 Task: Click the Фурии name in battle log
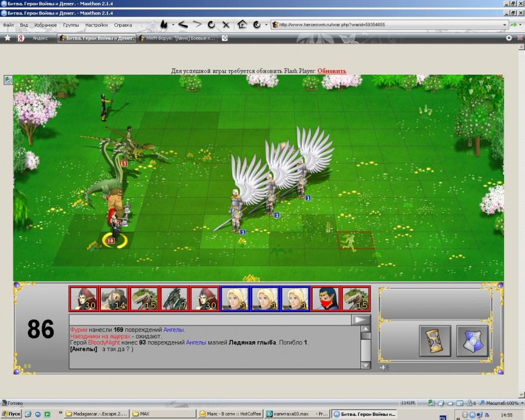[78, 330]
